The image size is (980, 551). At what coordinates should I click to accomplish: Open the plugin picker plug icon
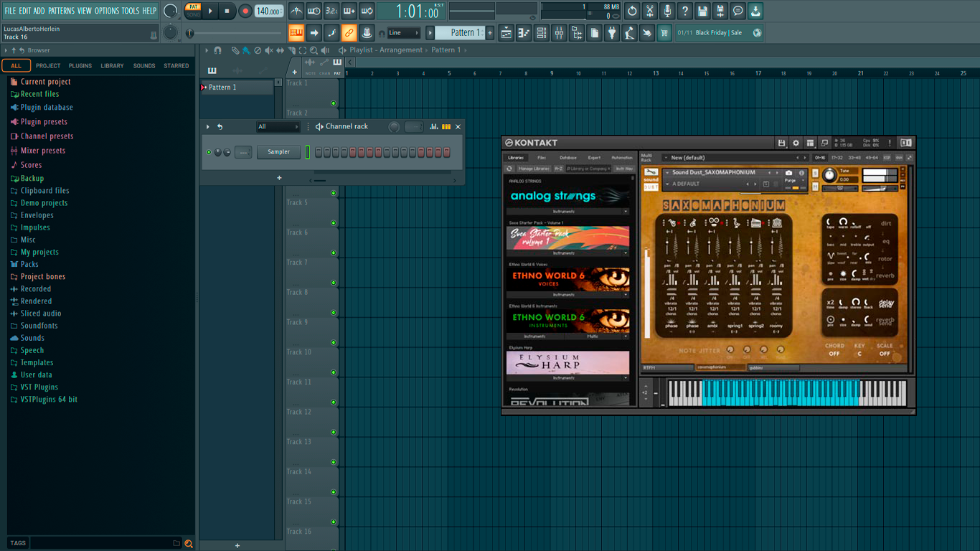(612, 33)
